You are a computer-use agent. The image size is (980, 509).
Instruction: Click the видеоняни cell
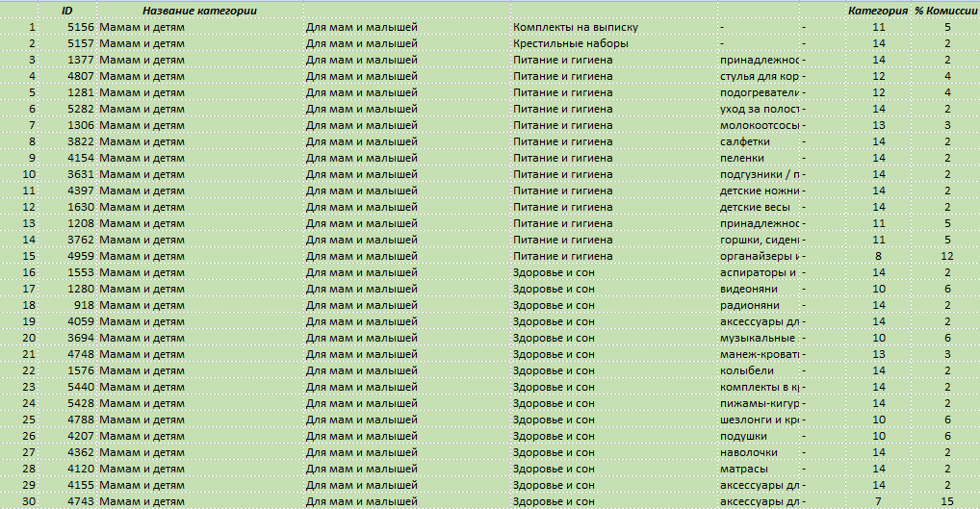[x=759, y=289]
